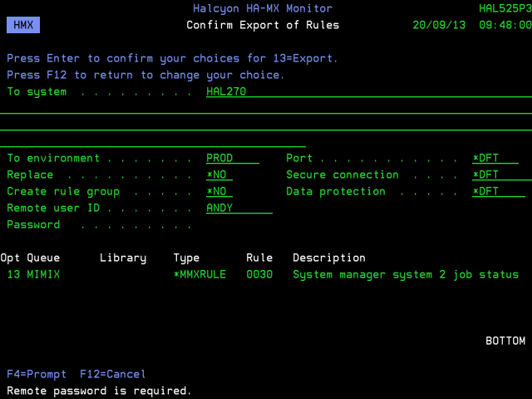Click the Type column header

click(x=186, y=258)
